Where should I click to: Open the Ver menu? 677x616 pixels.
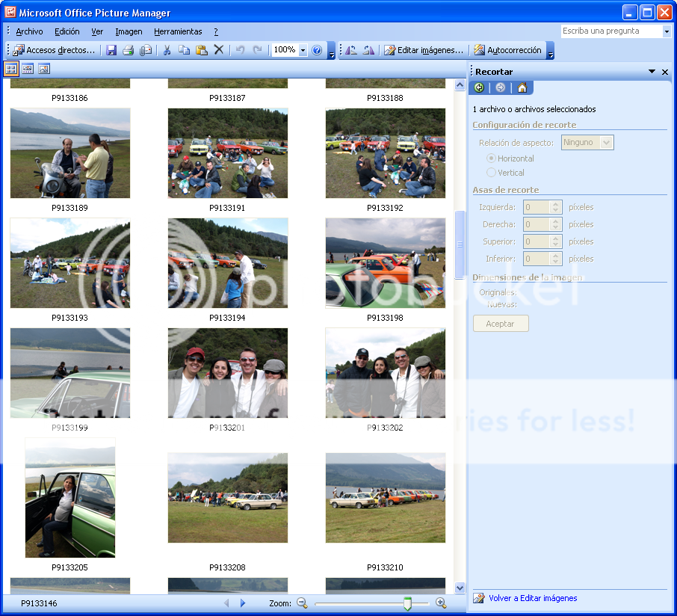click(97, 31)
